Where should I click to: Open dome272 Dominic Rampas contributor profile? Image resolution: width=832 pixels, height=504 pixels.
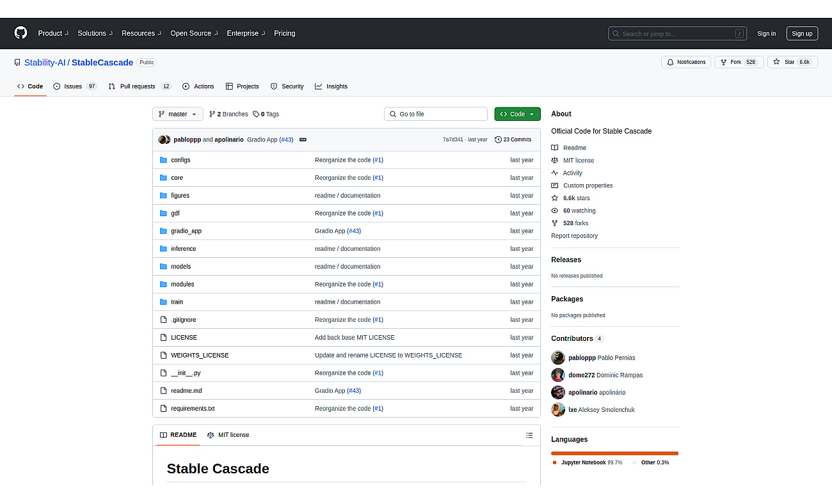(605, 375)
